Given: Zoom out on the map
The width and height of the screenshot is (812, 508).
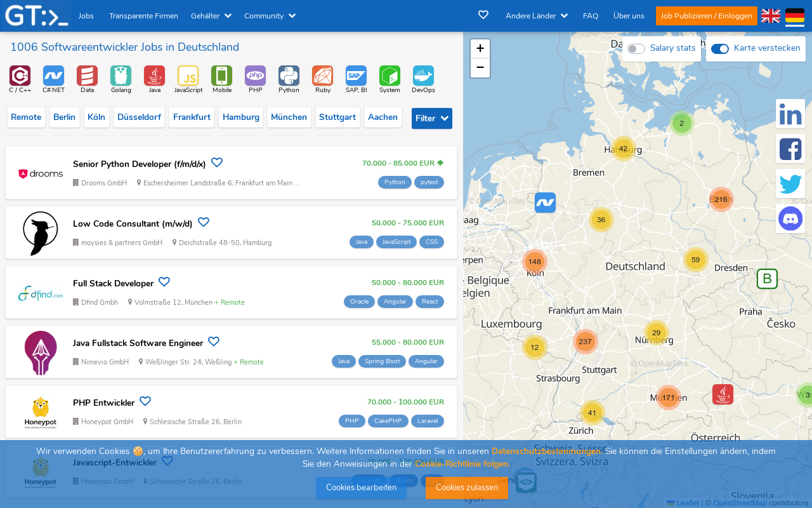Looking at the screenshot, I should click(x=480, y=67).
